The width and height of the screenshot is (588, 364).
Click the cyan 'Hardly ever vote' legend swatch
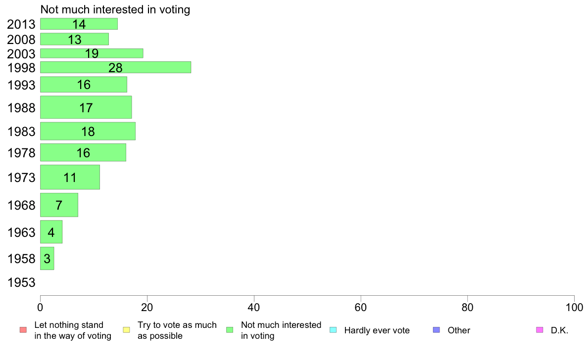(x=333, y=330)
